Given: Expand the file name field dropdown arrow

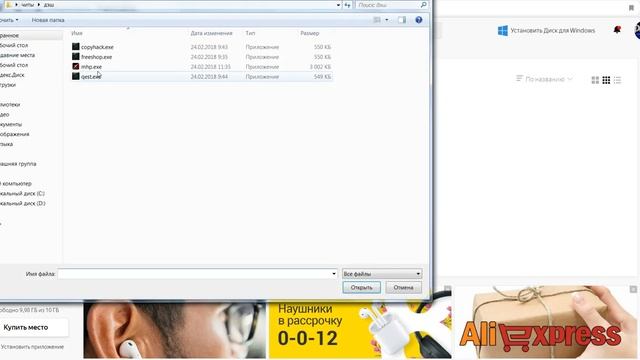Looking at the screenshot, I should [x=334, y=273].
